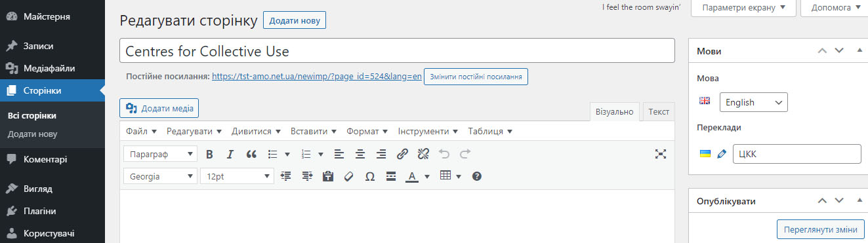
Task: Open the Файл editor menu
Action: coord(141,131)
